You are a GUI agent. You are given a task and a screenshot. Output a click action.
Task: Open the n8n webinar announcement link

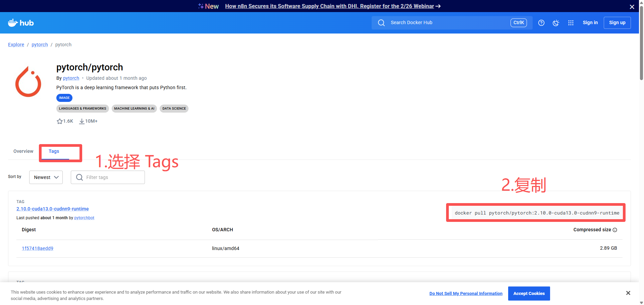(333, 6)
